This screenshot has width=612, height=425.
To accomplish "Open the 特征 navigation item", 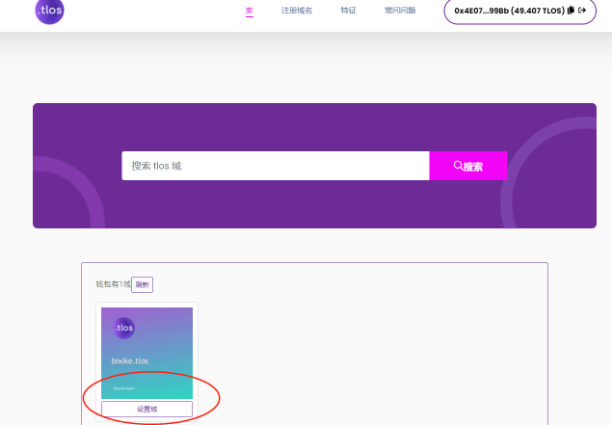I will click(x=348, y=10).
